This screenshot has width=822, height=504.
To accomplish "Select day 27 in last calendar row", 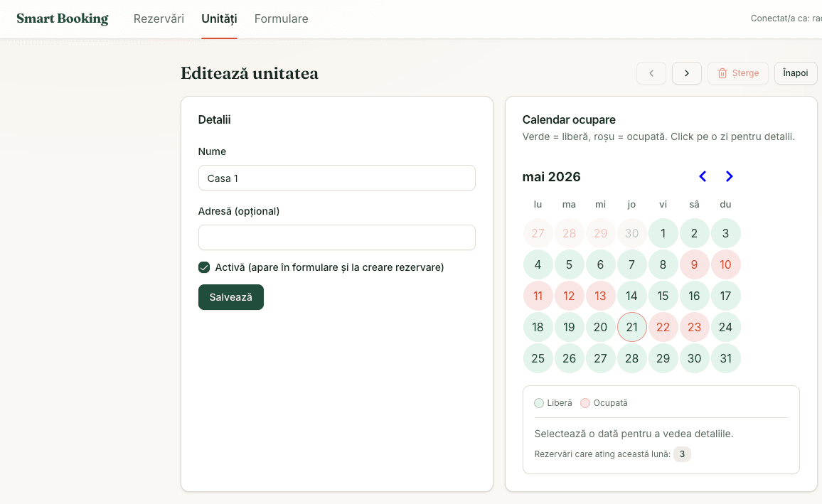I will [600, 358].
